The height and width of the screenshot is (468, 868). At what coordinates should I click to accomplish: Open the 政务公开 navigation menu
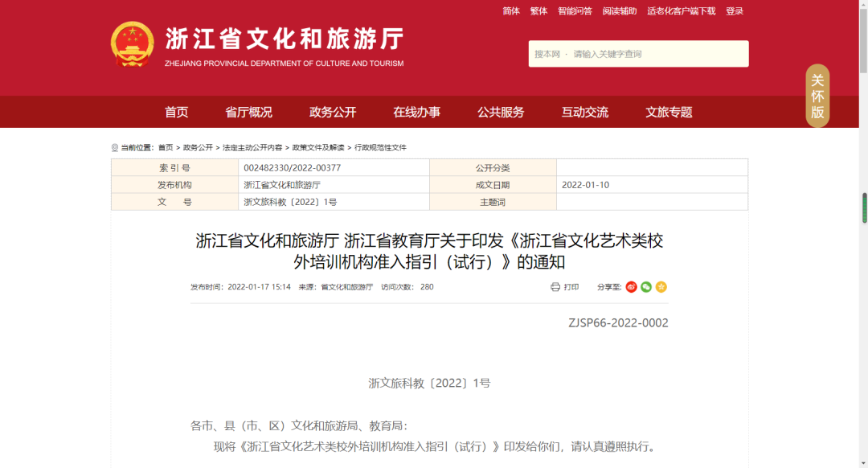[x=333, y=113]
